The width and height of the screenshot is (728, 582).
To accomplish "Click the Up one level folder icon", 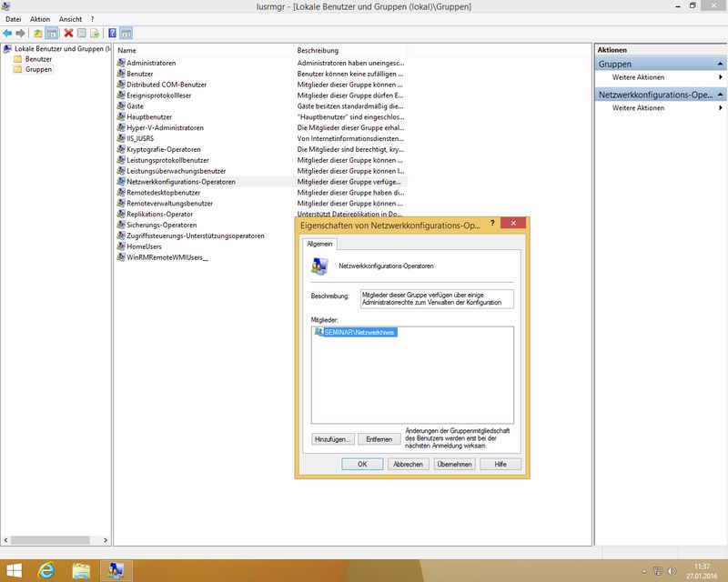I will (x=38, y=33).
